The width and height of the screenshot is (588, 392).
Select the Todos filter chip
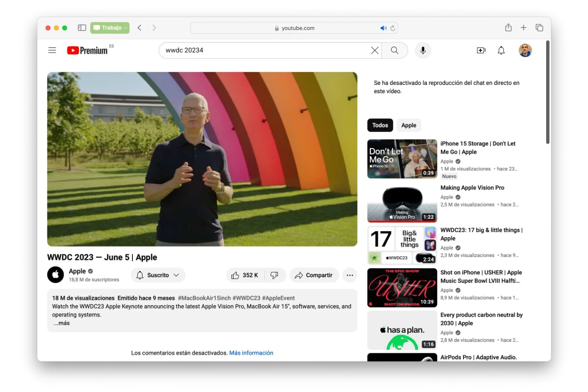click(380, 125)
